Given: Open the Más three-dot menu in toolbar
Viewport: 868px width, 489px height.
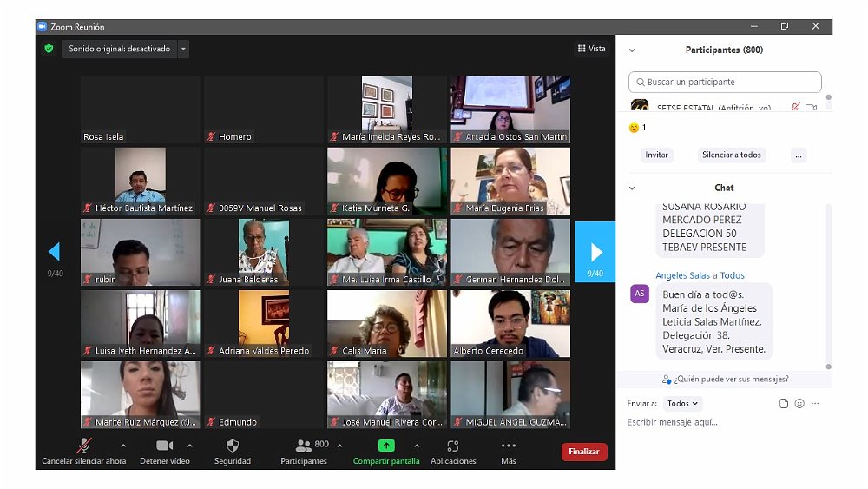Looking at the screenshot, I should coord(509,446).
